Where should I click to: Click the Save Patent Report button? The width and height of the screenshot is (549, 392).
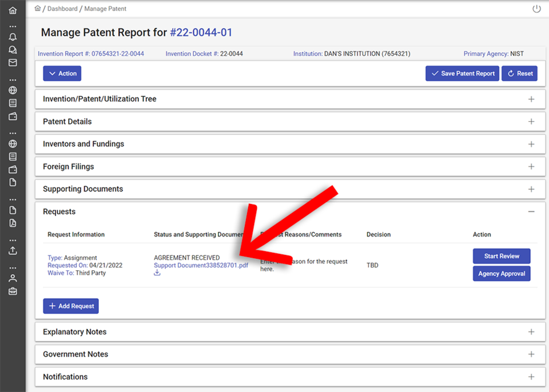(462, 73)
